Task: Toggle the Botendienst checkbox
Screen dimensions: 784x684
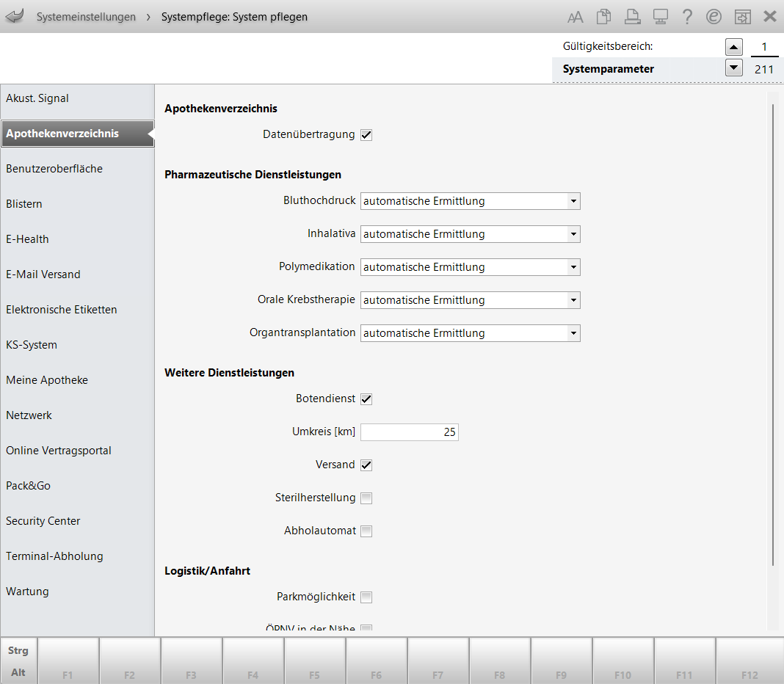Action: pyautogui.click(x=366, y=399)
